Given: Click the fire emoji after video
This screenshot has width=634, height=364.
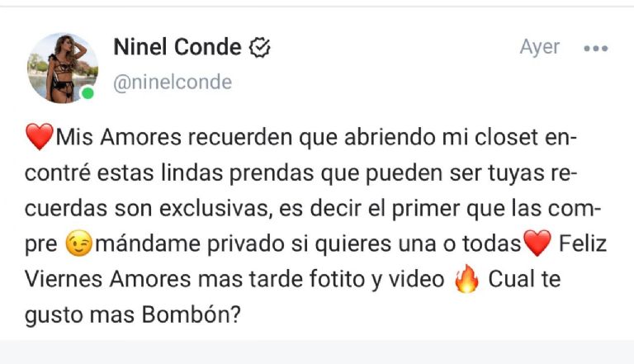Looking at the screenshot, I should 466,279.
